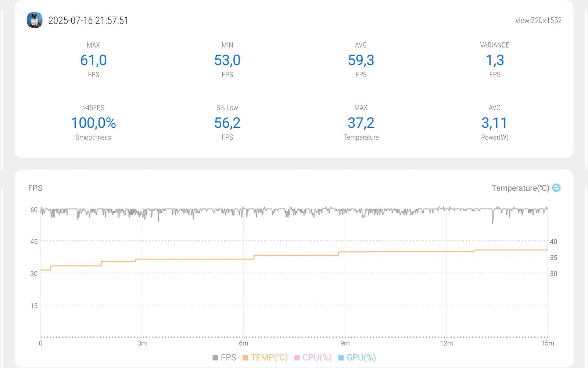Select the 5% Low value 56,2

(x=227, y=123)
